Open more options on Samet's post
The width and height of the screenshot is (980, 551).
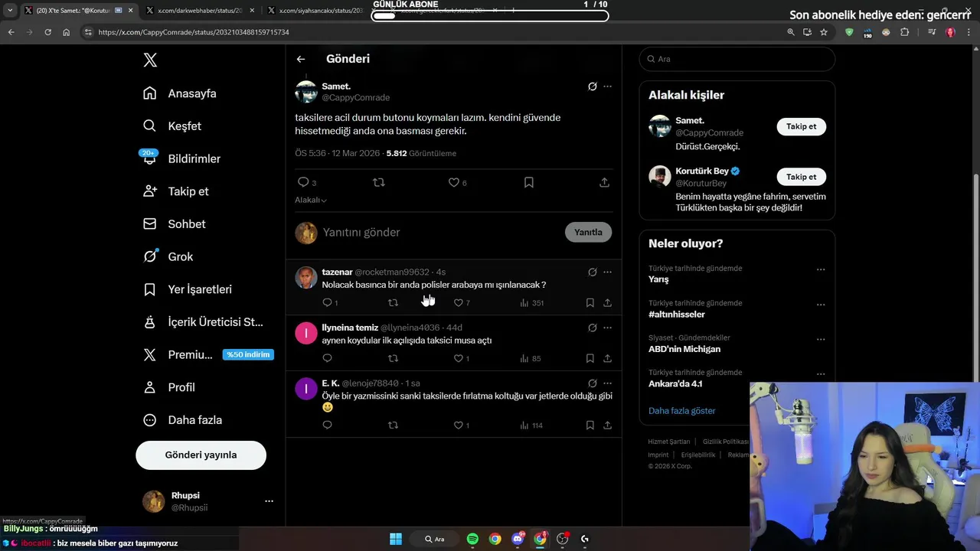607,86
